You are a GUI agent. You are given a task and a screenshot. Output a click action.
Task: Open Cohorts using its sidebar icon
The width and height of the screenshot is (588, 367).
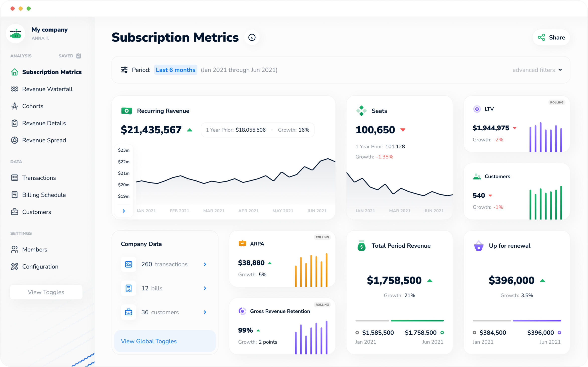(x=14, y=106)
